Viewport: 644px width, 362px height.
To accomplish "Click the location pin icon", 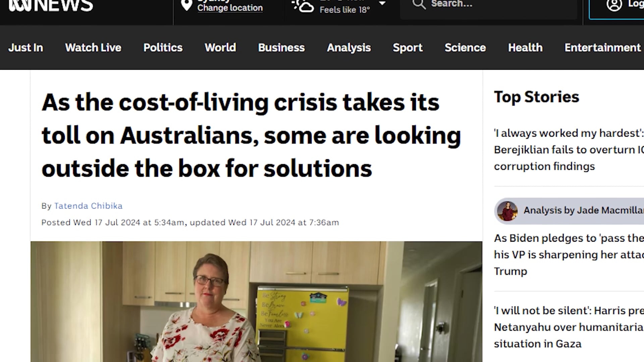I will click(186, 5).
